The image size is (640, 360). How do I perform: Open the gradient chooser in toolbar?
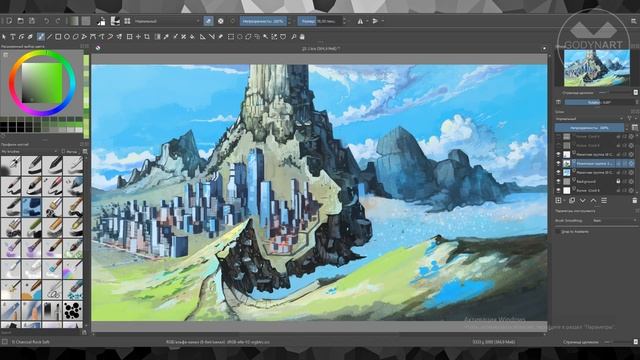(x=73, y=21)
